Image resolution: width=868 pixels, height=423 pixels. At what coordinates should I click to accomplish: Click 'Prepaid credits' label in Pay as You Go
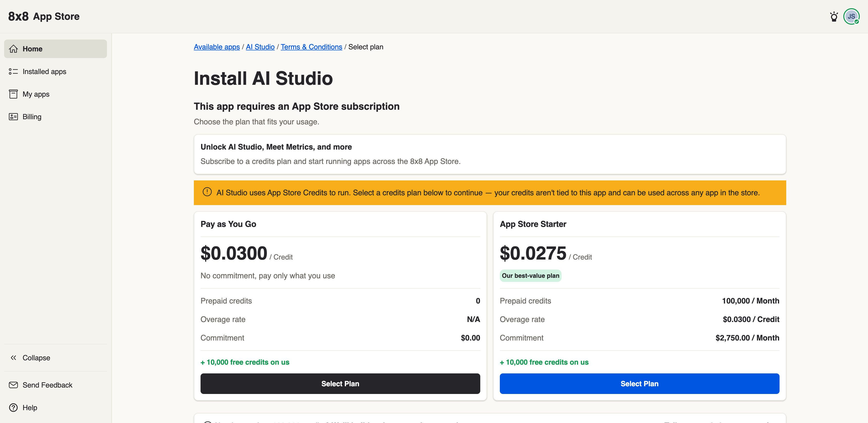226,301
